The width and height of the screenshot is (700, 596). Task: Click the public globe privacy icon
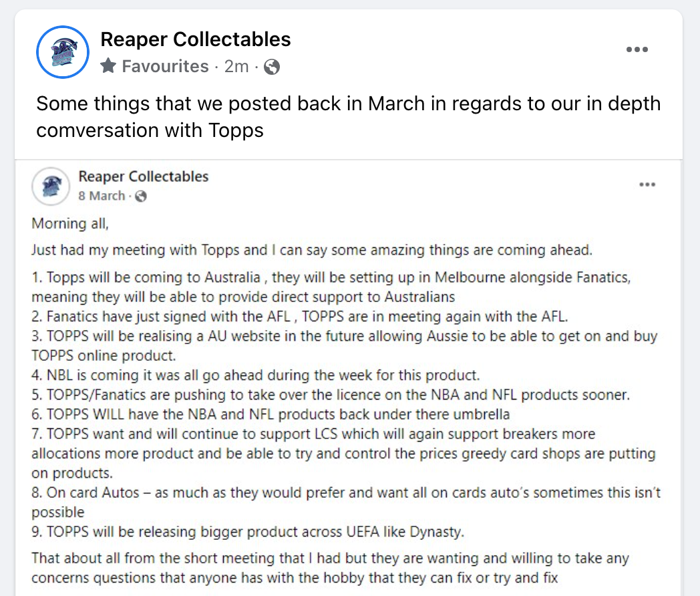tap(272, 67)
